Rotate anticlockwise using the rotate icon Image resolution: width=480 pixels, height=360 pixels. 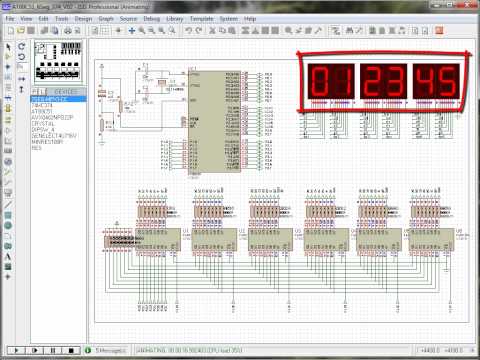click(22, 57)
